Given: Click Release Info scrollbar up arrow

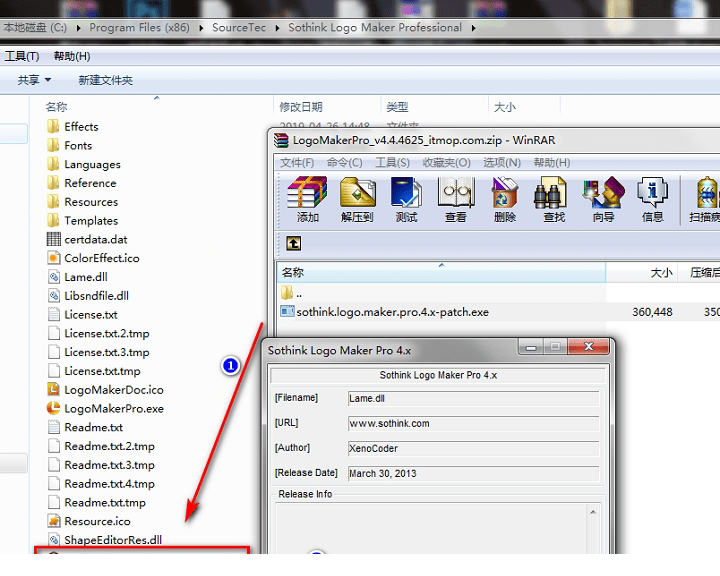Looking at the screenshot, I should (x=592, y=512).
